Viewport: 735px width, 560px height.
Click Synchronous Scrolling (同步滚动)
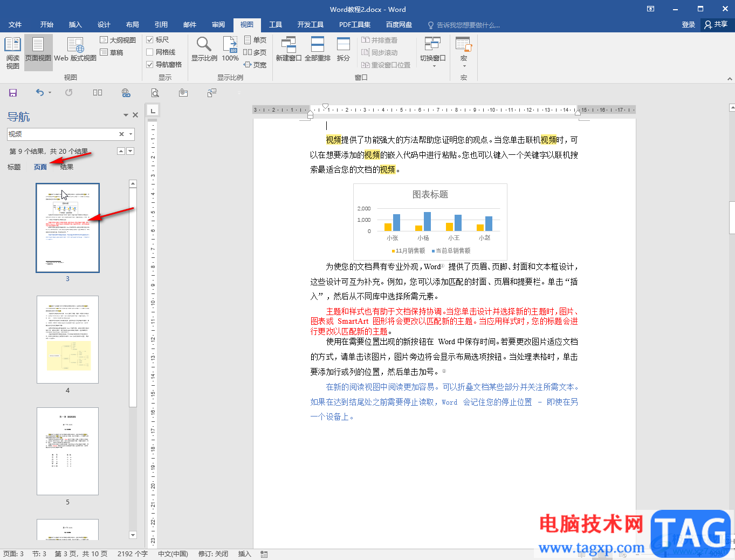click(x=379, y=52)
